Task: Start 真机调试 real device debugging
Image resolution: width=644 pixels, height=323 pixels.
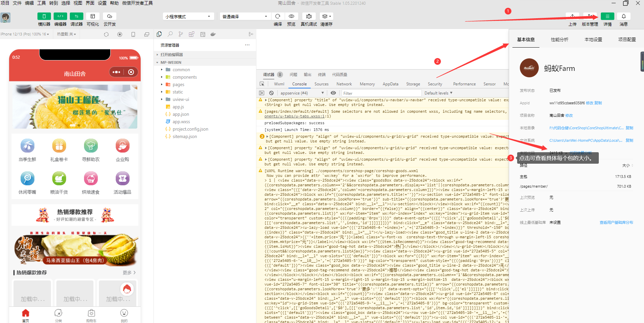Action: click(309, 16)
